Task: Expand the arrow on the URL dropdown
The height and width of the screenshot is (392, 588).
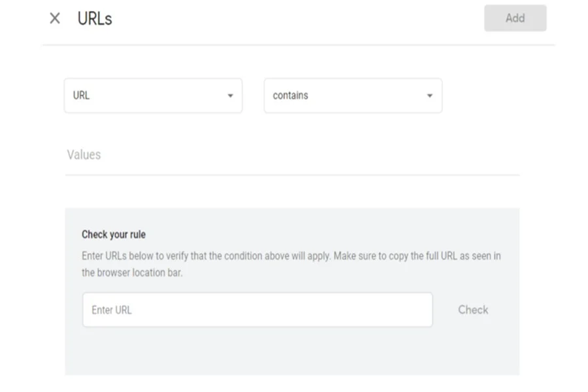Action: pyautogui.click(x=230, y=95)
